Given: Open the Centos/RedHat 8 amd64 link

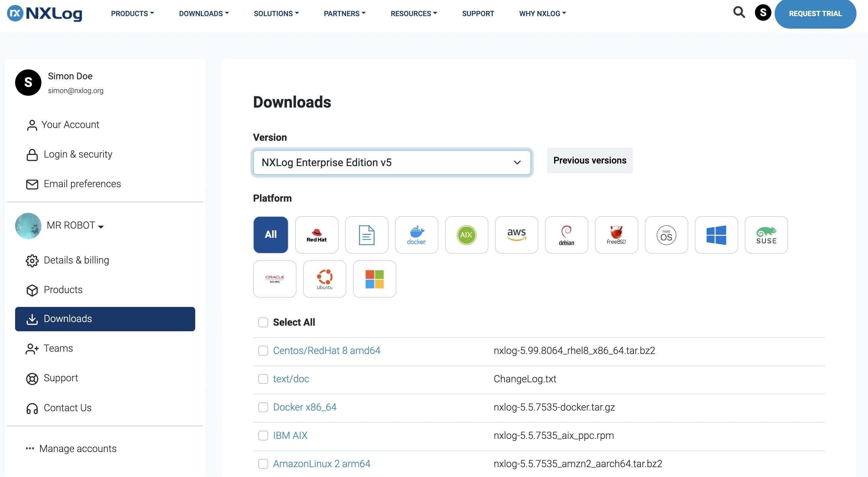Looking at the screenshot, I should [x=326, y=350].
